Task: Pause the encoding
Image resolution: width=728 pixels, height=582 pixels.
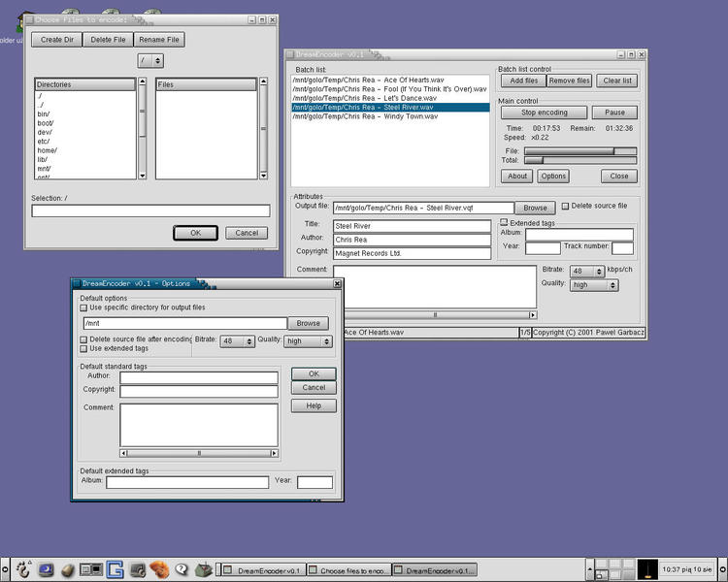Action: coord(614,113)
